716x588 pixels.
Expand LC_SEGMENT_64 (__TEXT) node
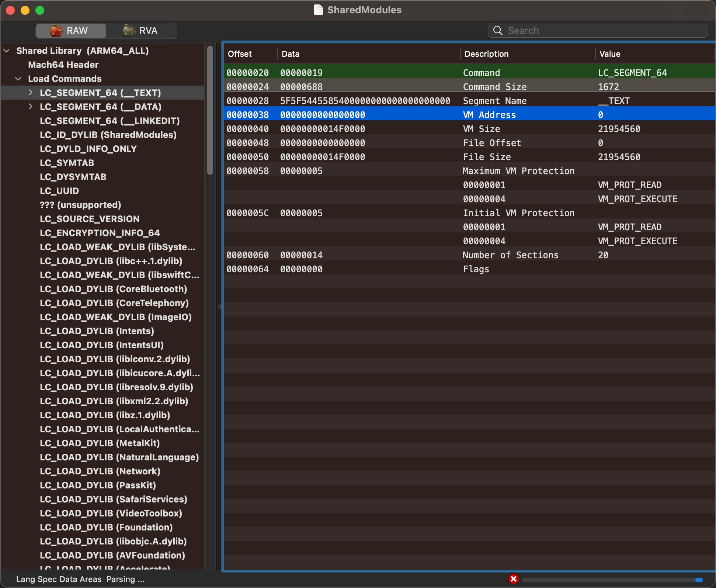31,93
